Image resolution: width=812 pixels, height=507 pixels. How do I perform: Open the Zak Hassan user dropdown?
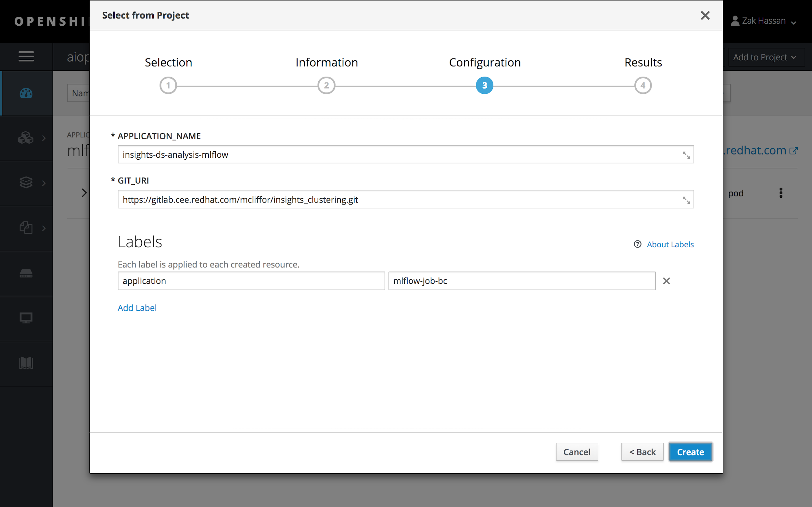(x=764, y=21)
